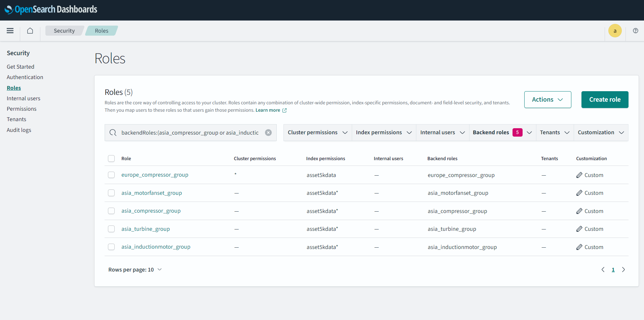Open the hamburger navigation menu
Image resolution: width=644 pixels, height=320 pixels.
click(x=10, y=31)
